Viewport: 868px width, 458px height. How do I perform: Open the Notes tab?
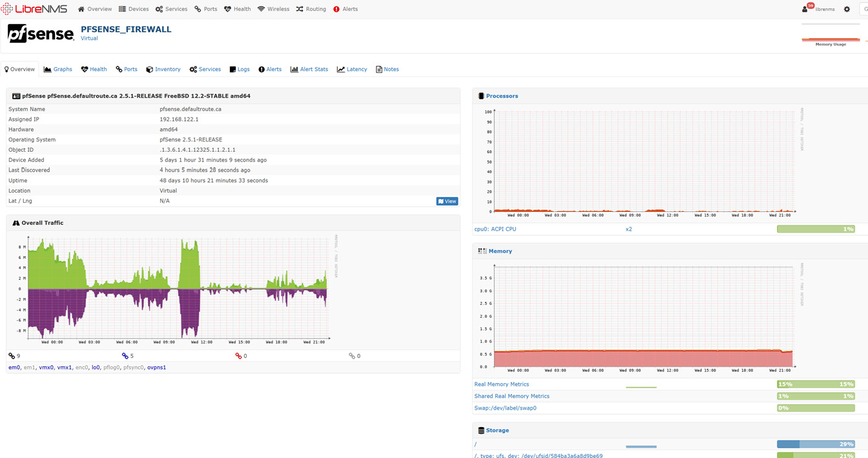(387, 69)
